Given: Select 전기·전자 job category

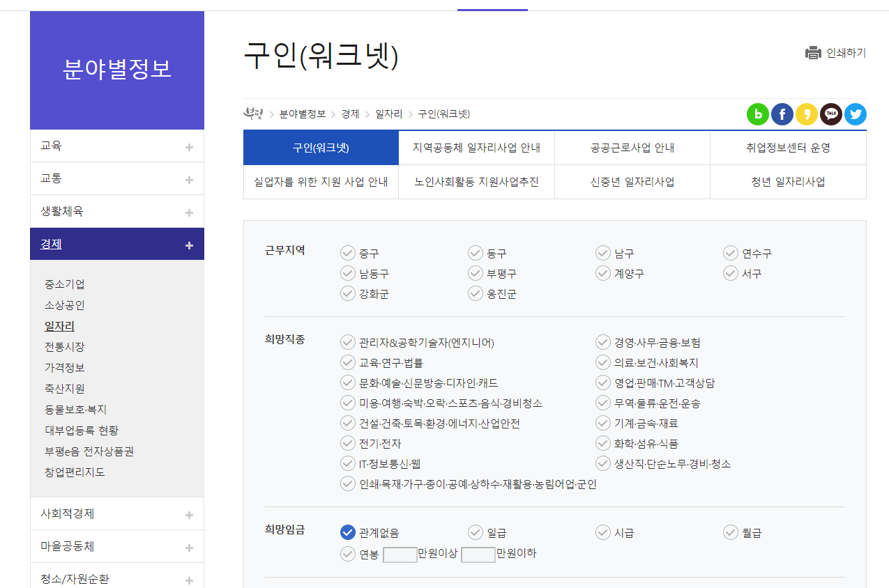Looking at the screenshot, I should (x=348, y=443).
